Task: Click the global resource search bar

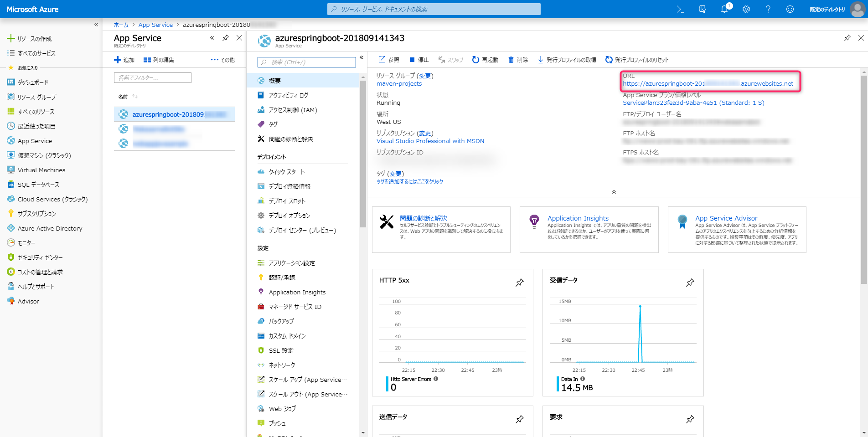Action: tap(434, 9)
